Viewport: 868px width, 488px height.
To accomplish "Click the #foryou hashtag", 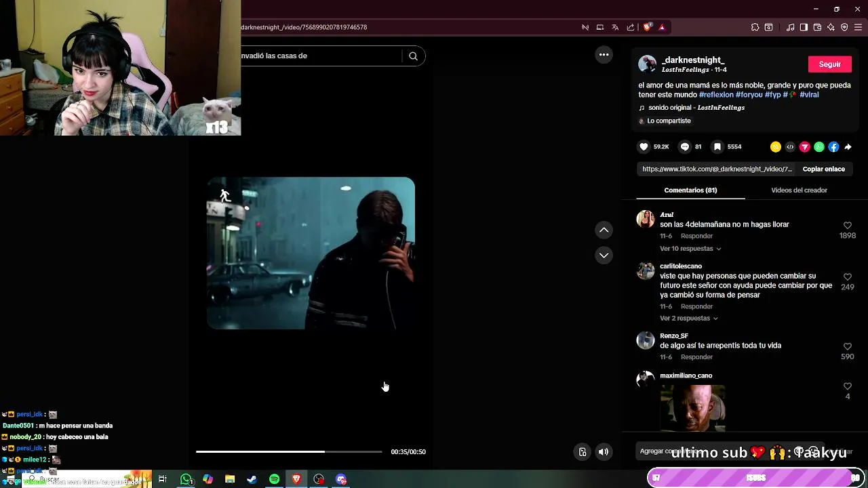I will point(749,95).
